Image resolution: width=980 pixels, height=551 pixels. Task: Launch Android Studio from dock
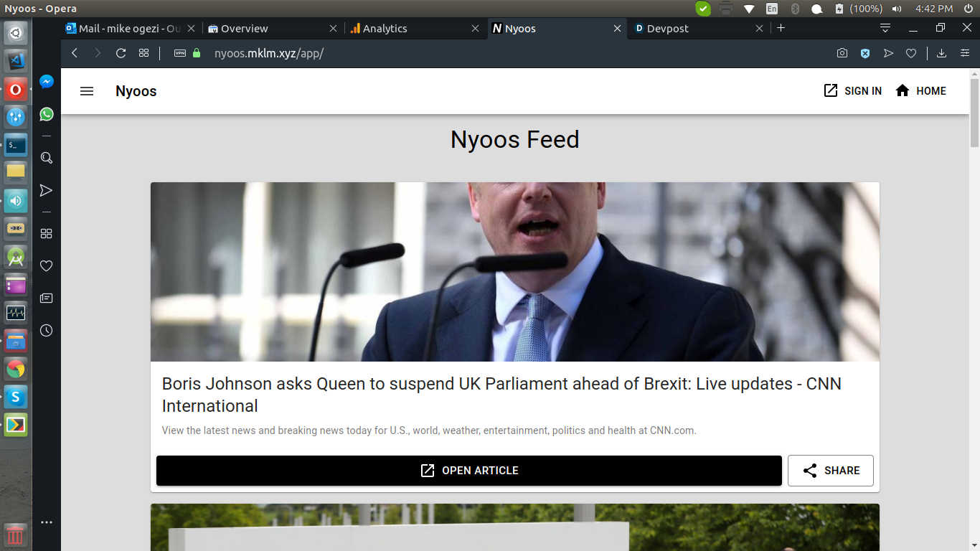click(16, 257)
